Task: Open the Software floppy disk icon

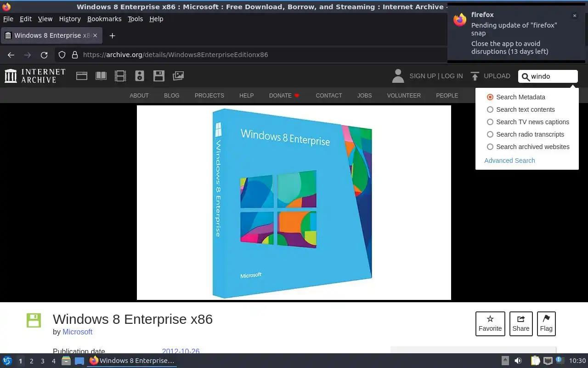Action: (159, 76)
